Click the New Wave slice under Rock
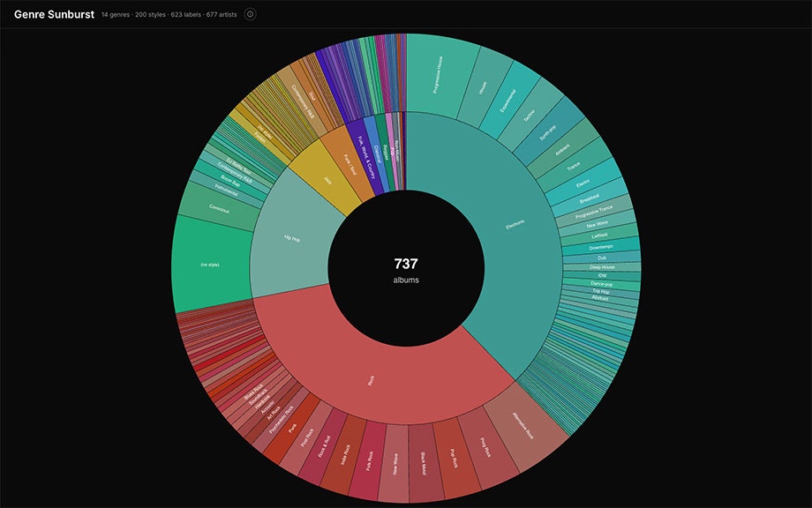The image size is (812, 508). 395,464
